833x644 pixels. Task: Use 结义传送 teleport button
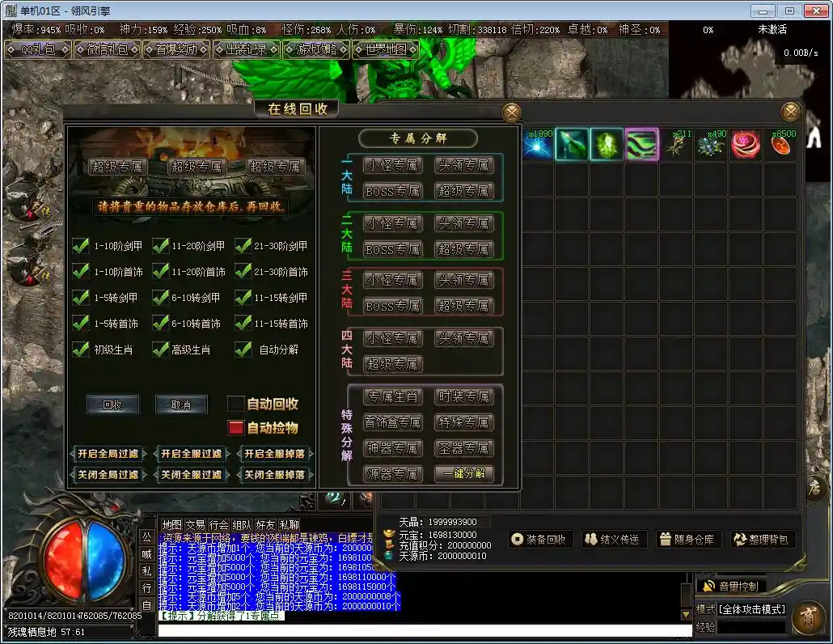click(x=614, y=540)
